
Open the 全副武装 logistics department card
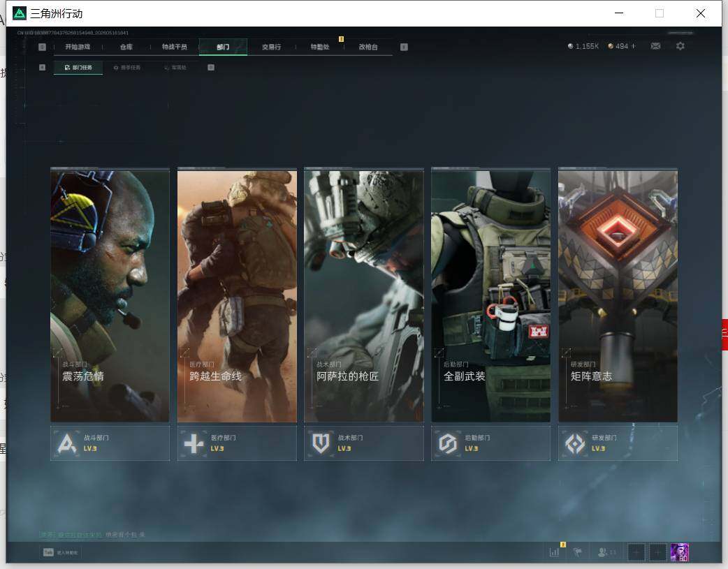490,295
